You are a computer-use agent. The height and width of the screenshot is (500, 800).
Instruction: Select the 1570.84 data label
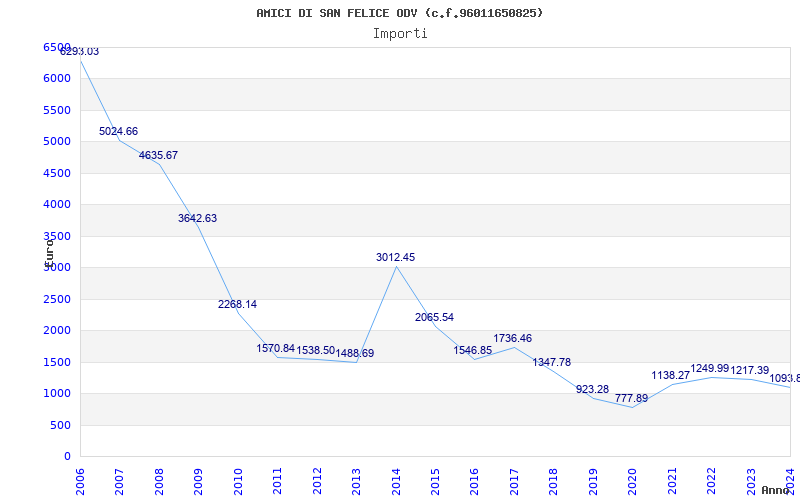point(276,348)
